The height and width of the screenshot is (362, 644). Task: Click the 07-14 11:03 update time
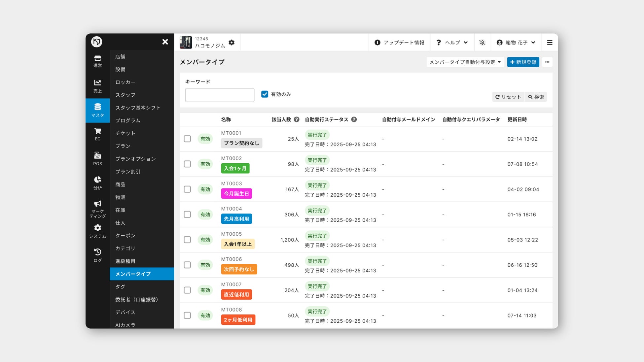[x=522, y=315]
